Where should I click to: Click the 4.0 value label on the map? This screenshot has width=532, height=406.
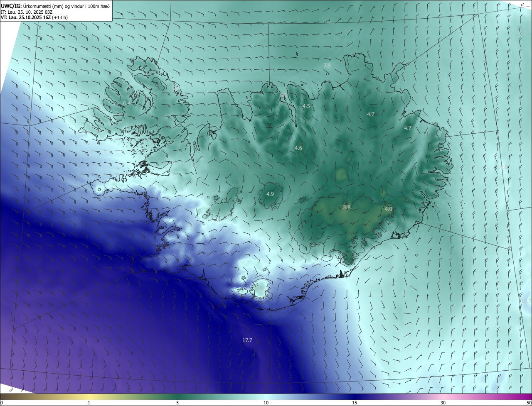click(x=389, y=209)
